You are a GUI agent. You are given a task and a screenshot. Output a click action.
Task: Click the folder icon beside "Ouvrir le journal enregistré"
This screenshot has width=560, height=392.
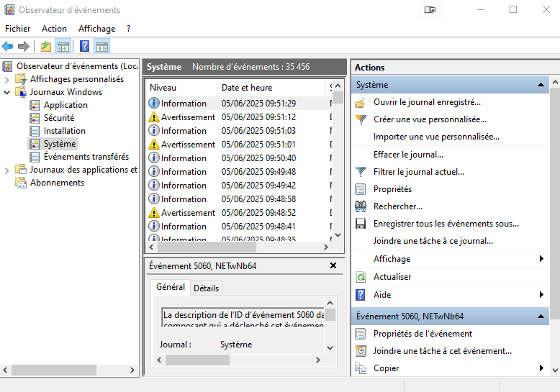(361, 103)
